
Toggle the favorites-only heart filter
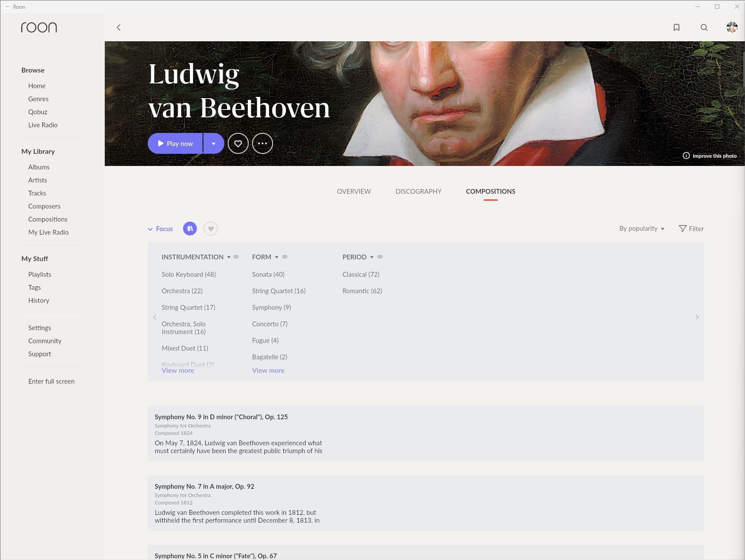pos(211,229)
